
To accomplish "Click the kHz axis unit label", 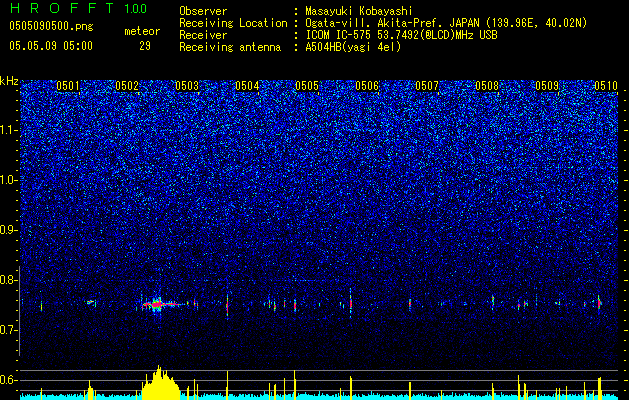I will pyautogui.click(x=9, y=81).
